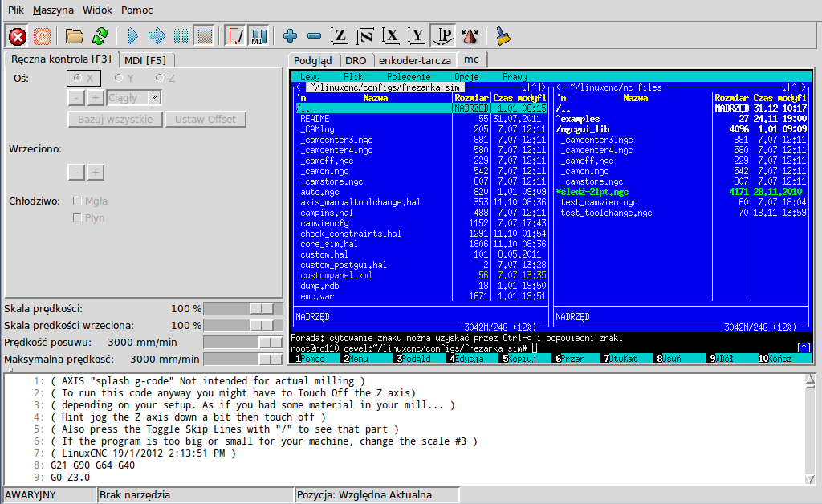The width and height of the screenshot is (822, 504).
Task: Open the Maszyna menu
Action: pyautogui.click(x=53, y=10)
